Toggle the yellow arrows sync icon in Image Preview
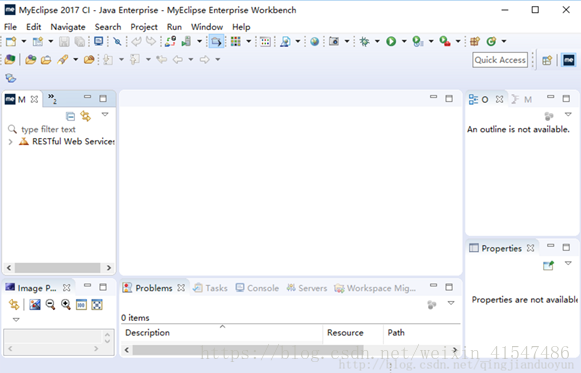 pos(14,304)
